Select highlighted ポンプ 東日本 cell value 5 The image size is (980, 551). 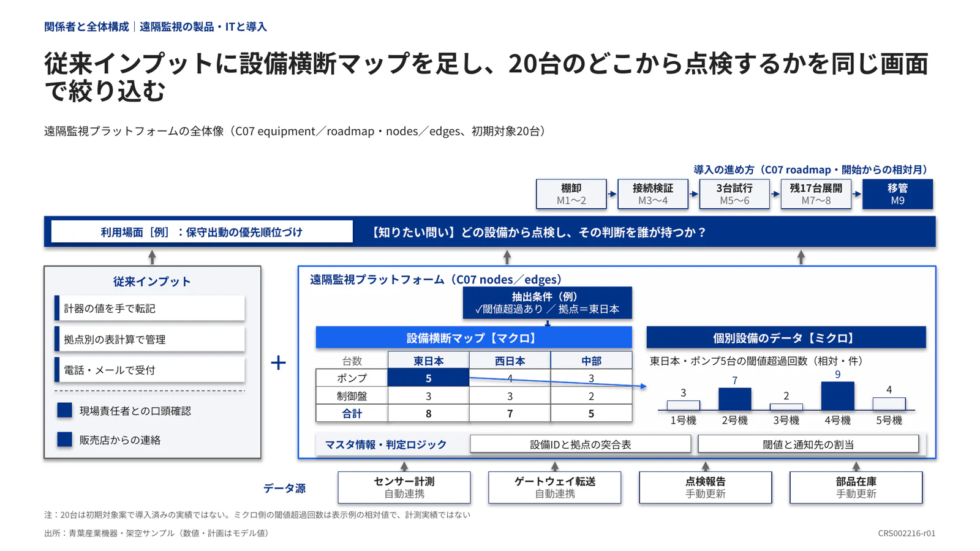tap(428, 378)
